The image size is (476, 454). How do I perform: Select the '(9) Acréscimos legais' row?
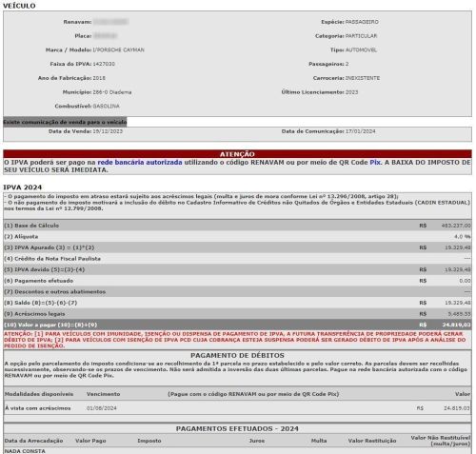237,314
